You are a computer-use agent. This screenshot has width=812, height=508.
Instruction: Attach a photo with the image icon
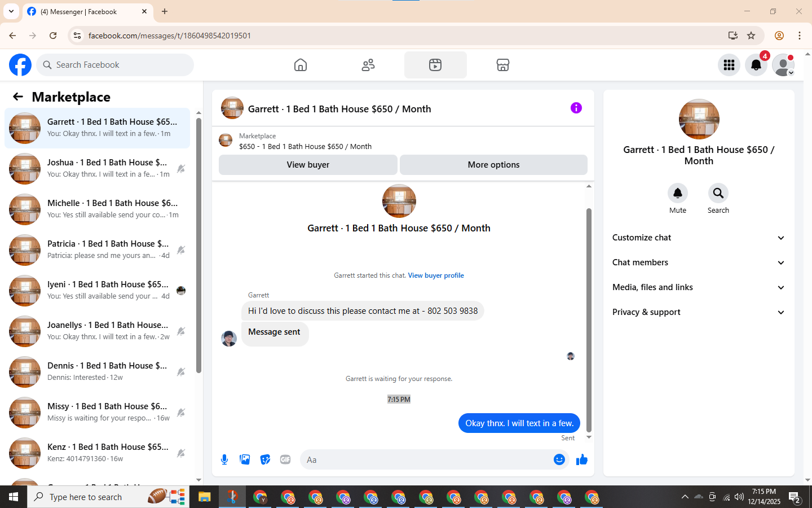[x=245, y=459]
